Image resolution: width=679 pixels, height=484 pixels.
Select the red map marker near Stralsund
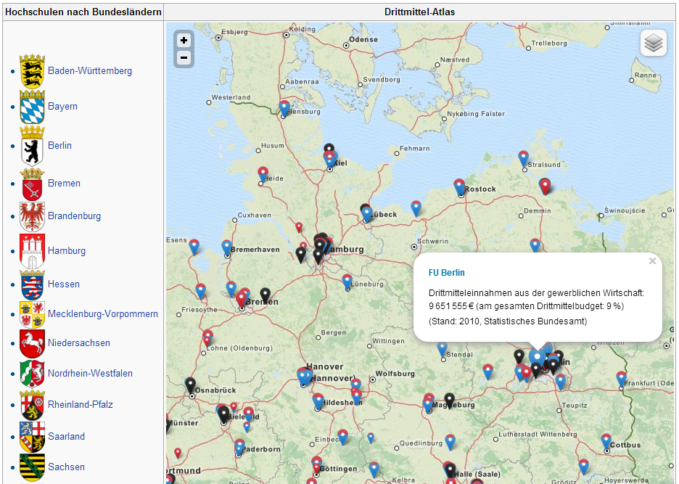(x=545, y=185)
